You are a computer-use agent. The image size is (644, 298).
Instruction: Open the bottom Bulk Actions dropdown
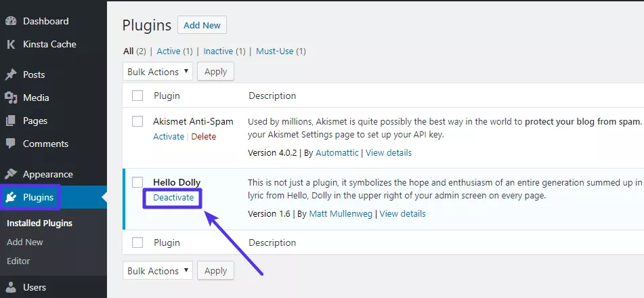(158, 271)
